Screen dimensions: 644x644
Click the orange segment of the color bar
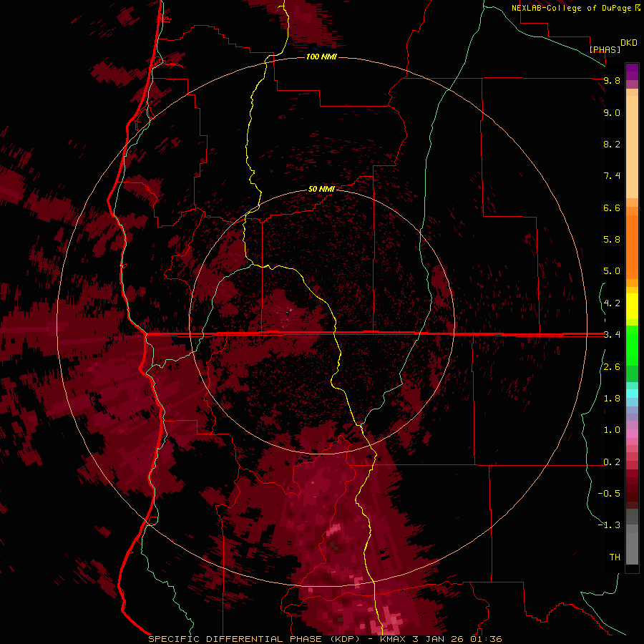point(632,248)
